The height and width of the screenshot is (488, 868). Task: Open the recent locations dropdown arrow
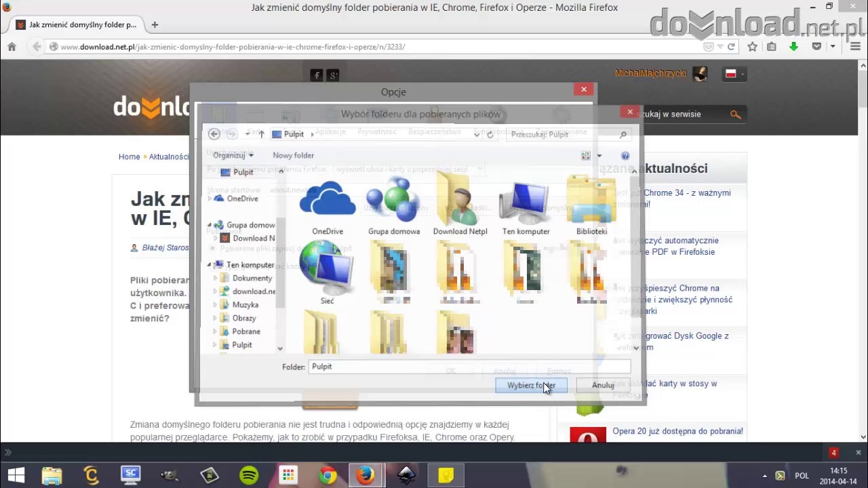247,134
